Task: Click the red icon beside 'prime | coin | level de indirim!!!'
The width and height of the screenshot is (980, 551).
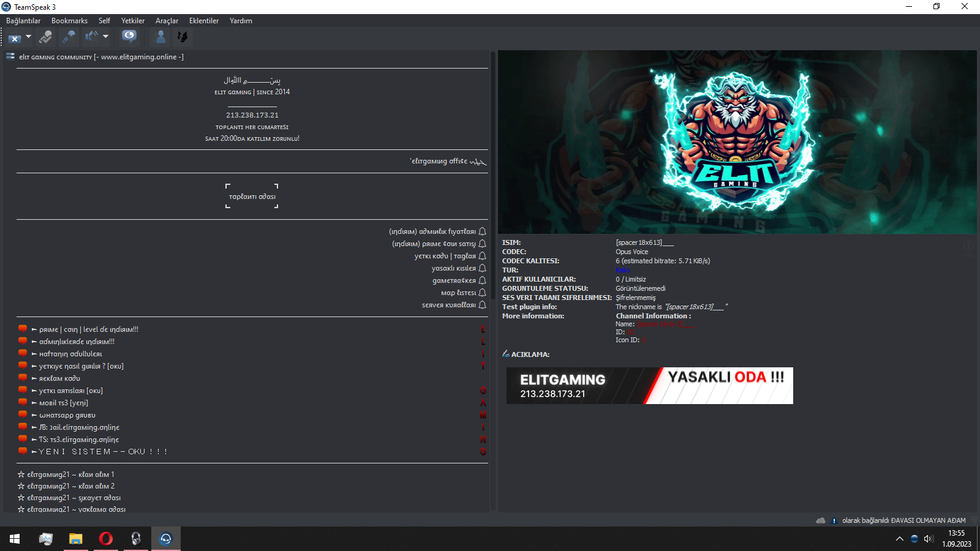Action: (23, 329)
